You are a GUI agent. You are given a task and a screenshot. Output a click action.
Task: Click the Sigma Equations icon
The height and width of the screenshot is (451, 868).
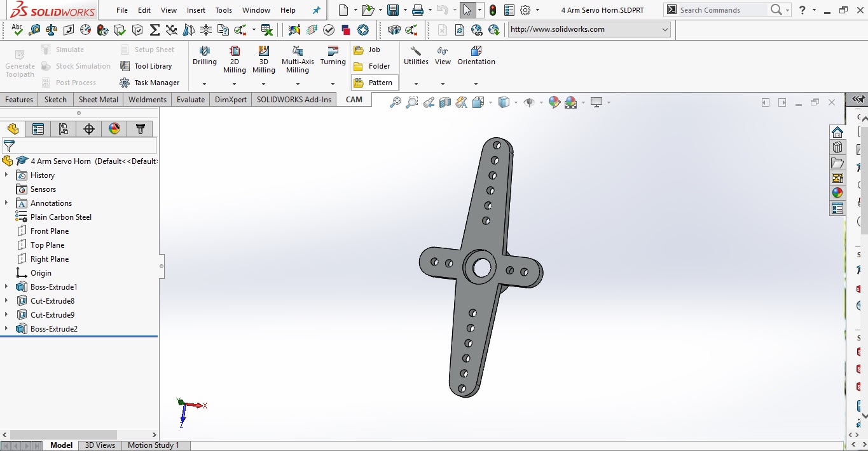155,30
